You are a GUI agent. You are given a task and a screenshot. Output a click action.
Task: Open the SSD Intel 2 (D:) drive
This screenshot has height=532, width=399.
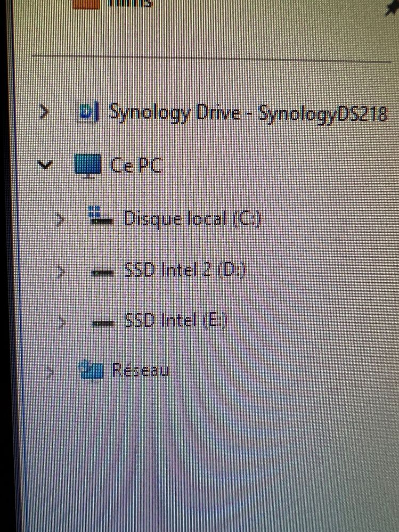point(185,270)
